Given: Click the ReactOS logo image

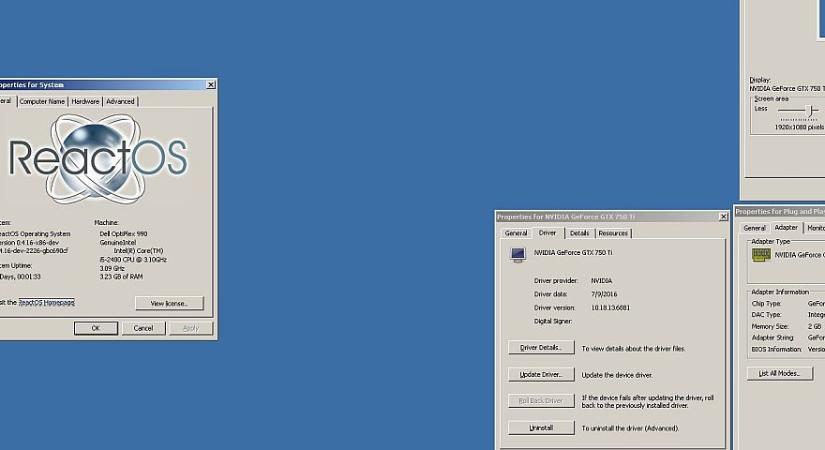Looking at the screenshot, I should tap(98, 158).
